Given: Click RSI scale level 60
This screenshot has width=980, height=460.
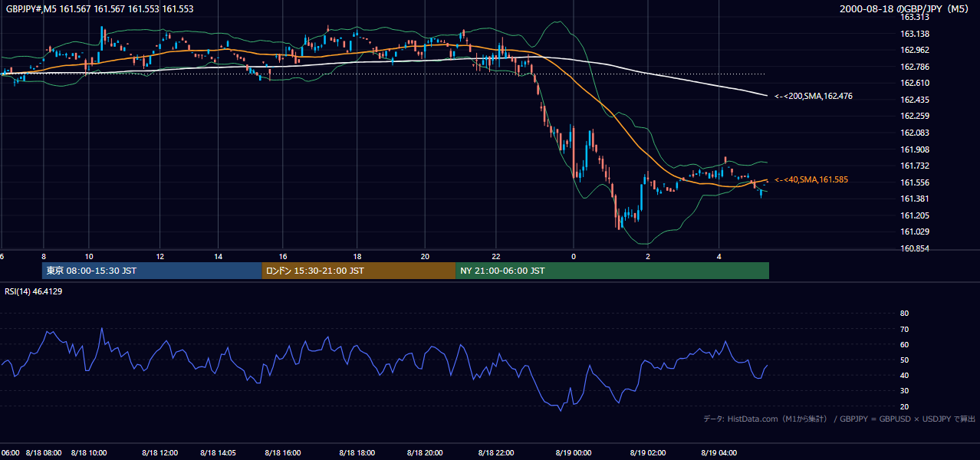Looking at the screenshot, I should click(904, 344).
